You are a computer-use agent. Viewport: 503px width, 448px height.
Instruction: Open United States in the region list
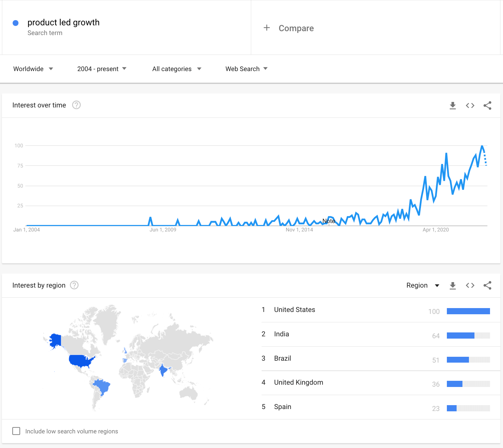(x=294, y=310)
